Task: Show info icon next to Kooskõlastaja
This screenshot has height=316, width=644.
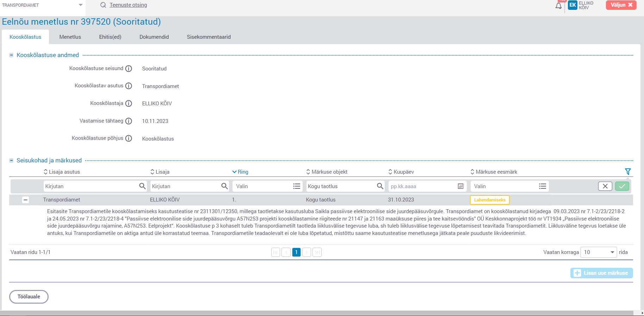Action: [x=129, y=104]
